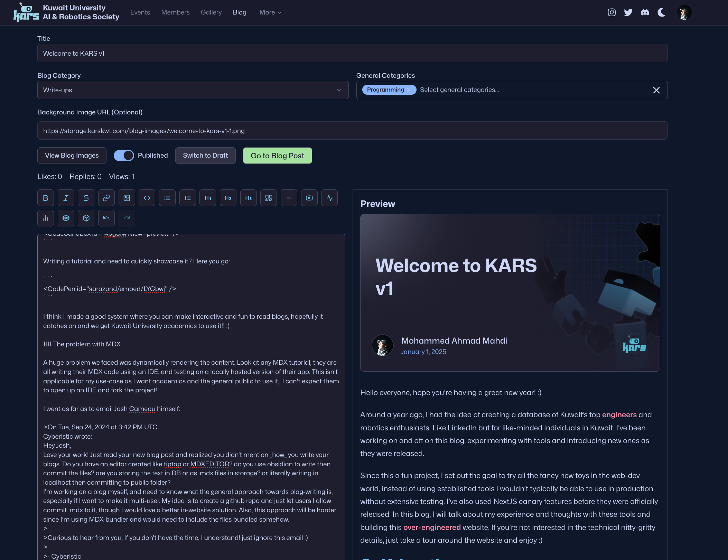Click the Title input field

click(352, 53)
